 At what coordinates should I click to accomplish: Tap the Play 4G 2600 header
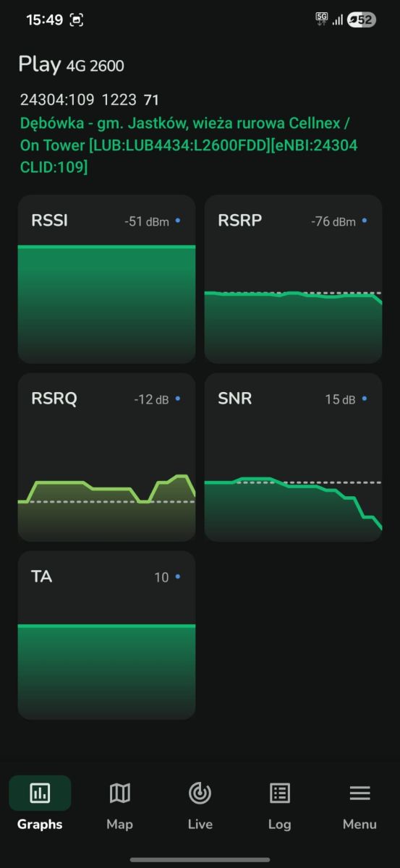tap(71, 64)
